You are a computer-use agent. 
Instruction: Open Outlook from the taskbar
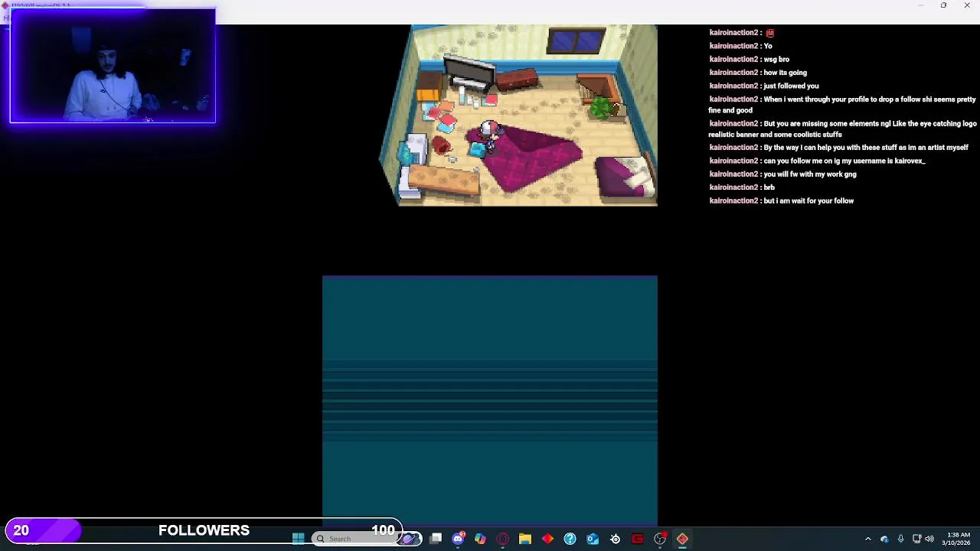point(593,539)
